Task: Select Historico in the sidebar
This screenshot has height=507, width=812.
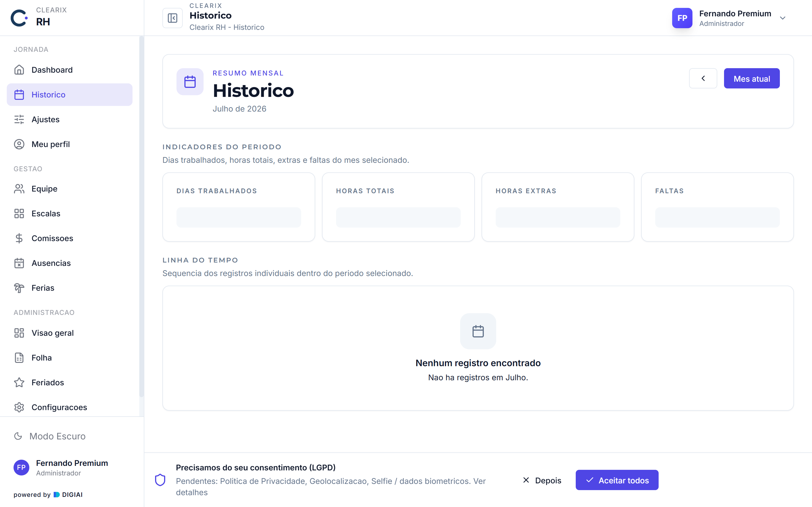Action: (69, 95)
